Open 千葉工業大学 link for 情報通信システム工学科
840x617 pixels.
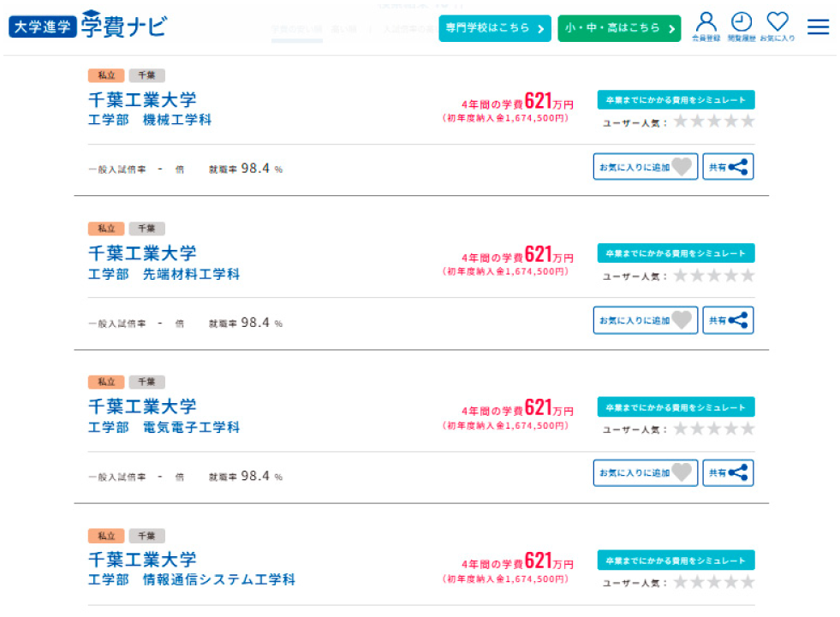click(142, 559)
